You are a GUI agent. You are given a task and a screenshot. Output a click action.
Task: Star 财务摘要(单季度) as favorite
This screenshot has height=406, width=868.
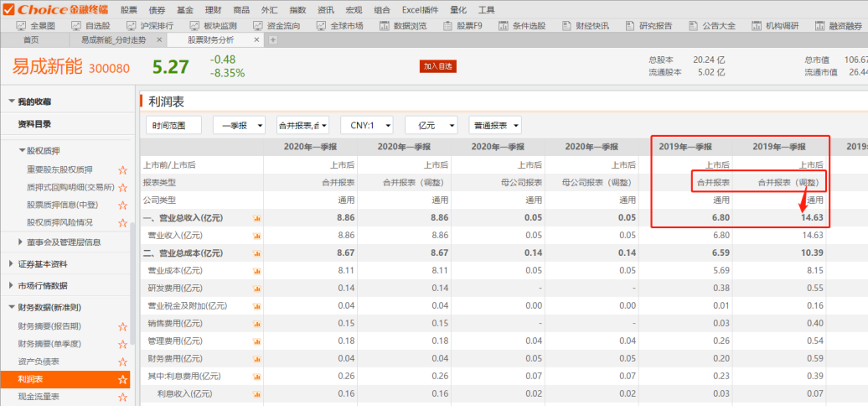pos(123,345)
